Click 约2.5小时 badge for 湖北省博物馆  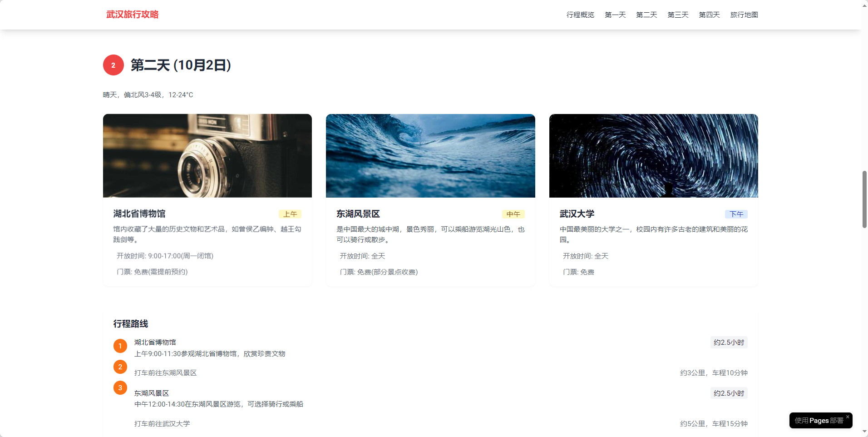(729, 343)
